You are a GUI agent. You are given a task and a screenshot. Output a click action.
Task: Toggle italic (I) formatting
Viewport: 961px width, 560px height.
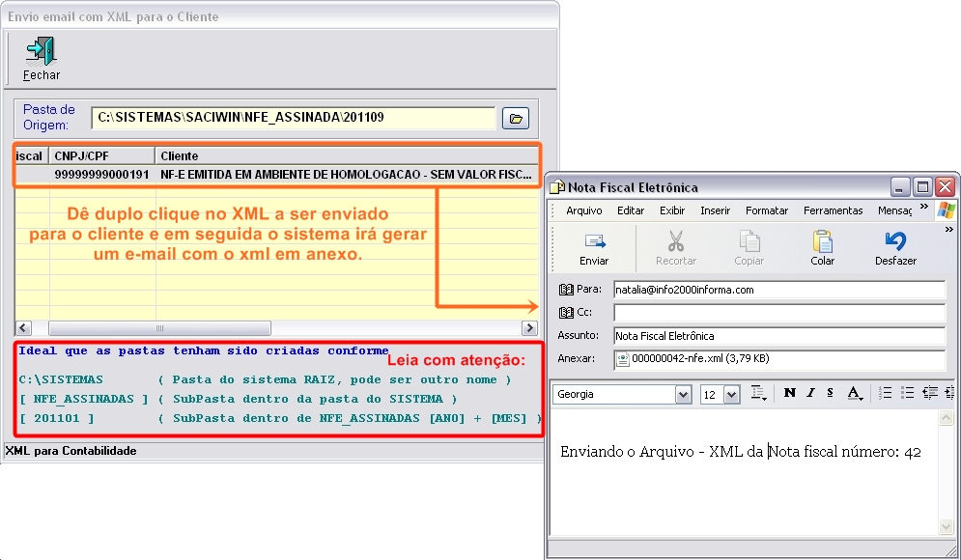click(809, 393)
